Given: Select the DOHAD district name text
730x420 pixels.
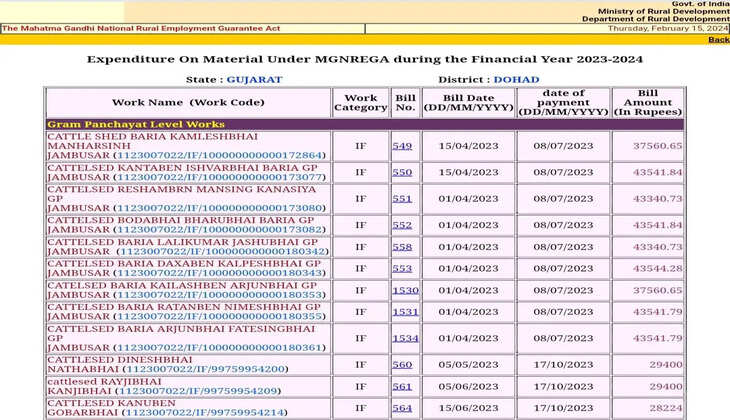Looking at the screenshot, I should point(516,80).
